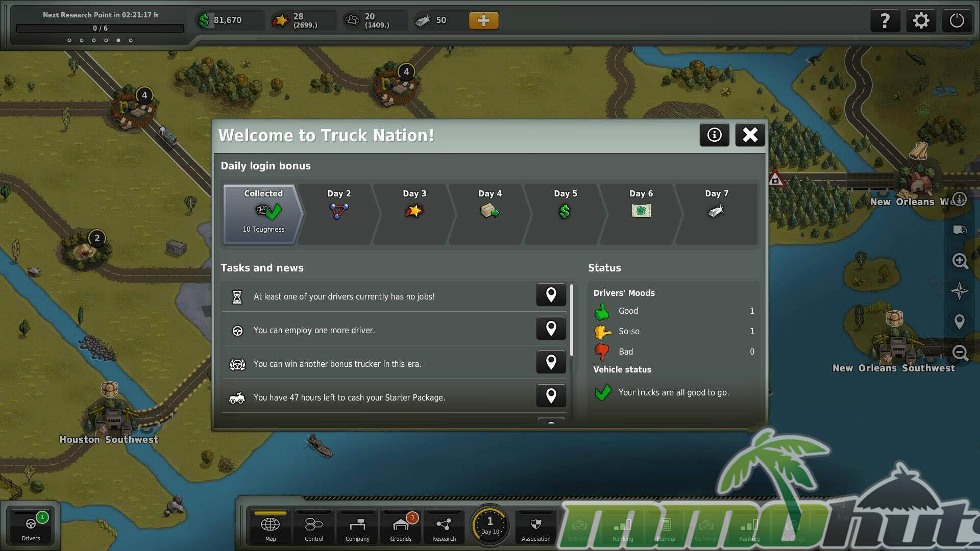The height and width of the screenshot is (551, 980).
Task: Open the Association tab
Action: (535, 528)
